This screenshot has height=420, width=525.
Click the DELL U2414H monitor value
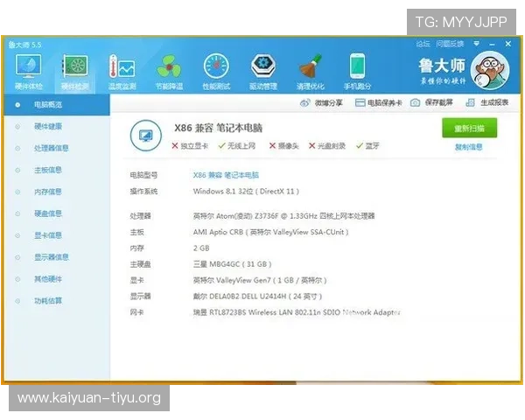257,297
